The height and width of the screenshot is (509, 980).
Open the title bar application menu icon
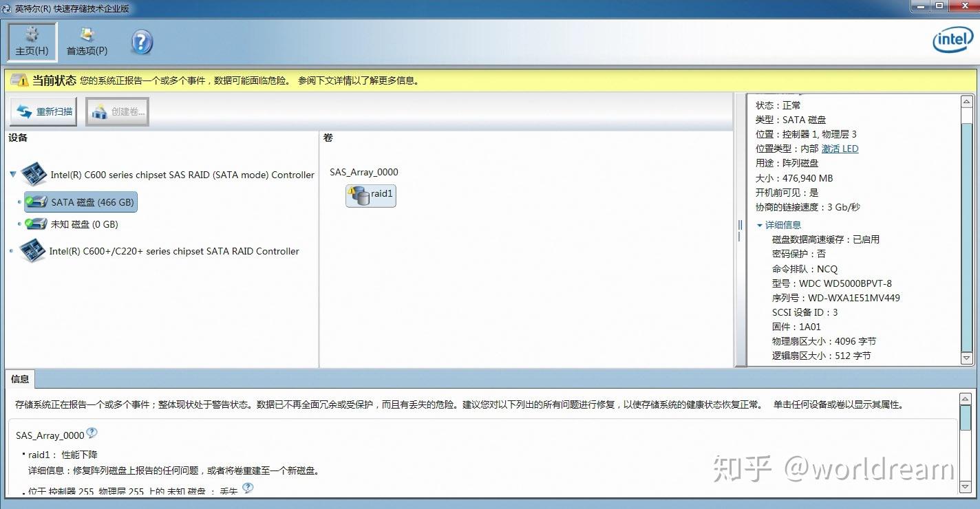(6, 6)
